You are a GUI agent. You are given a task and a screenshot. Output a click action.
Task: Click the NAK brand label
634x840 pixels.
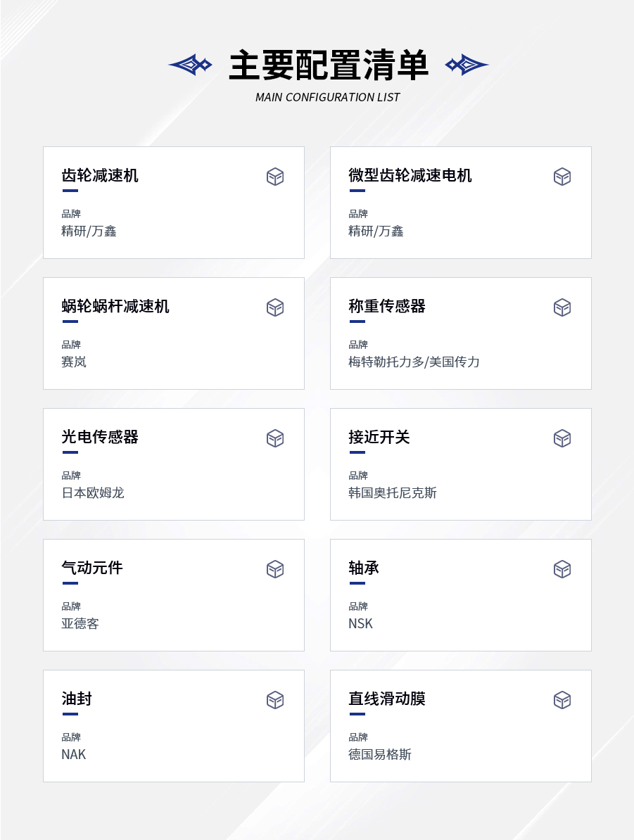click(x=73, y=754)
